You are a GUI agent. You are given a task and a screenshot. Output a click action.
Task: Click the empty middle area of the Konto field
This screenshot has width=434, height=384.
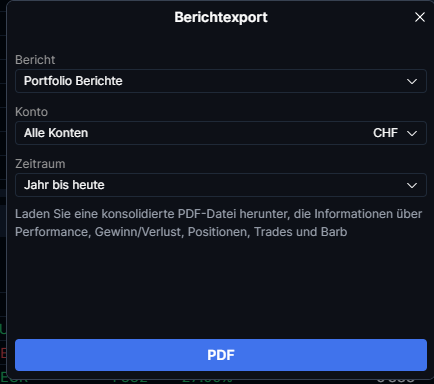(x=230, y=133)
